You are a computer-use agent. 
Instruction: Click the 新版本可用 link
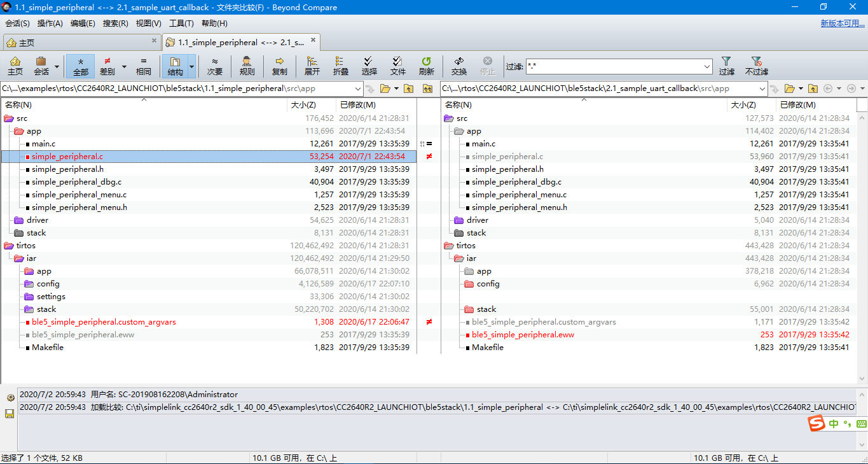point(843,24)
